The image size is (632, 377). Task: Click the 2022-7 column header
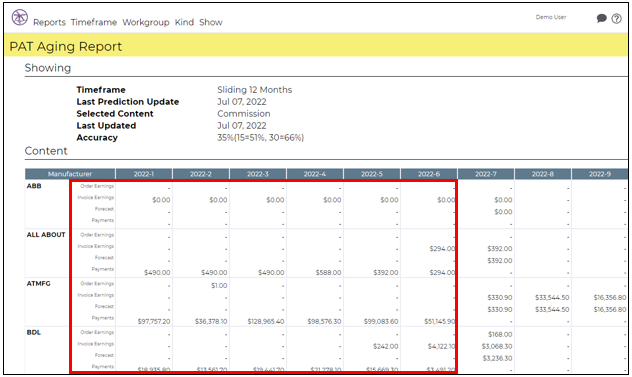click(x=486, y=174)
